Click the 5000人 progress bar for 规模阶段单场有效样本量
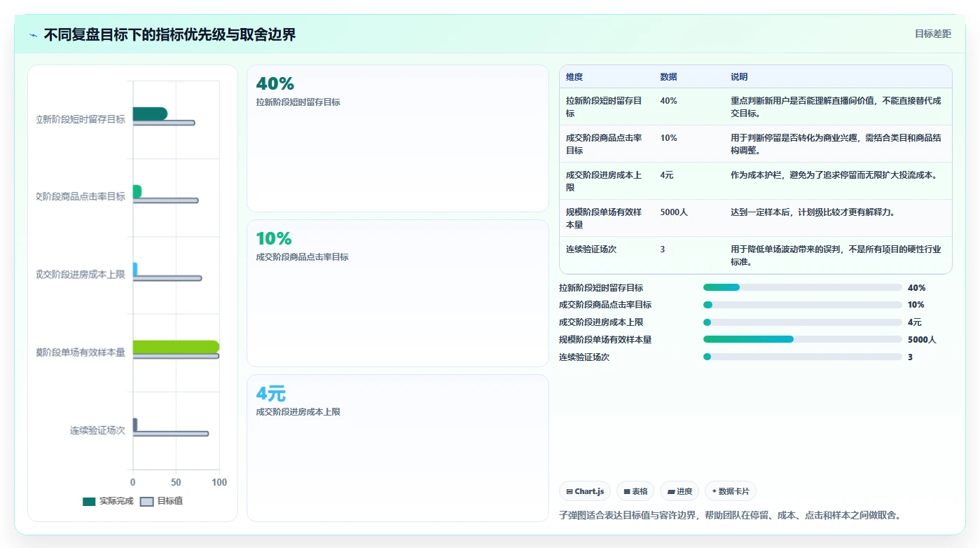The width and height of the screenshot is (980, 548). pyautogui.click(x=802, y=339)
